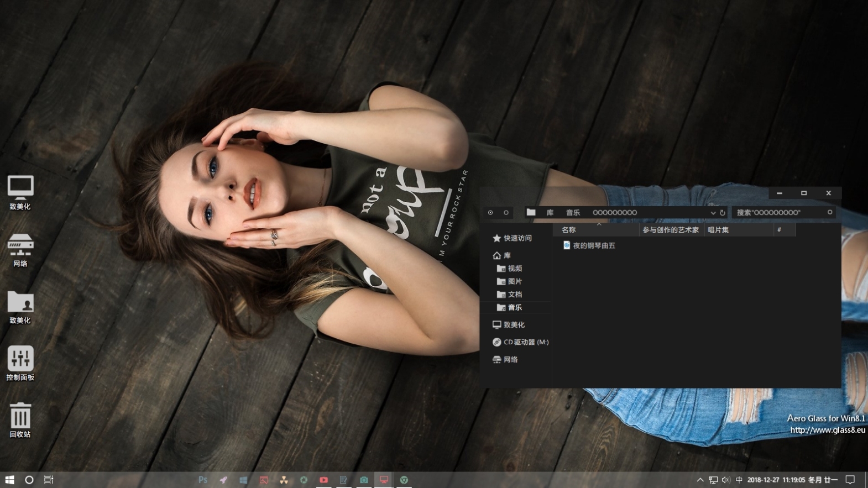Launch Photoshop from the taskbar
868x488 pixels.
click(203, 480)
